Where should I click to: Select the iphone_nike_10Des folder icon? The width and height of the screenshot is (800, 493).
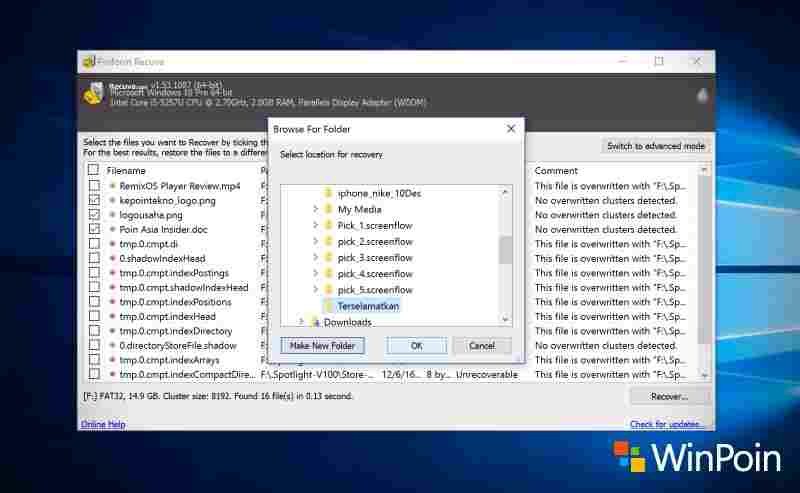point(329,193)
